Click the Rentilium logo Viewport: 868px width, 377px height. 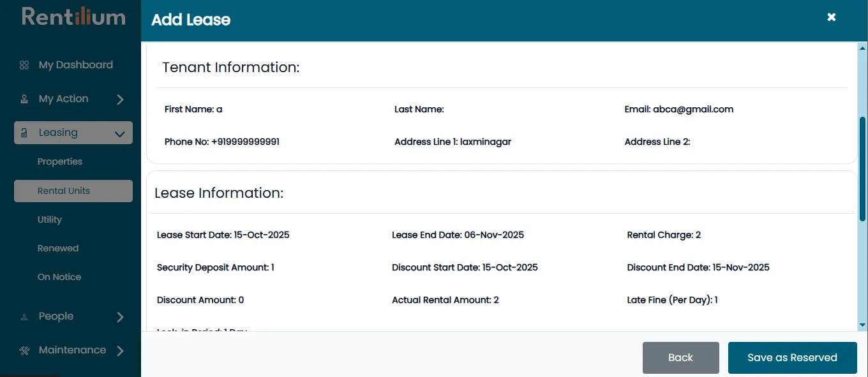click(x=73, y=17)
